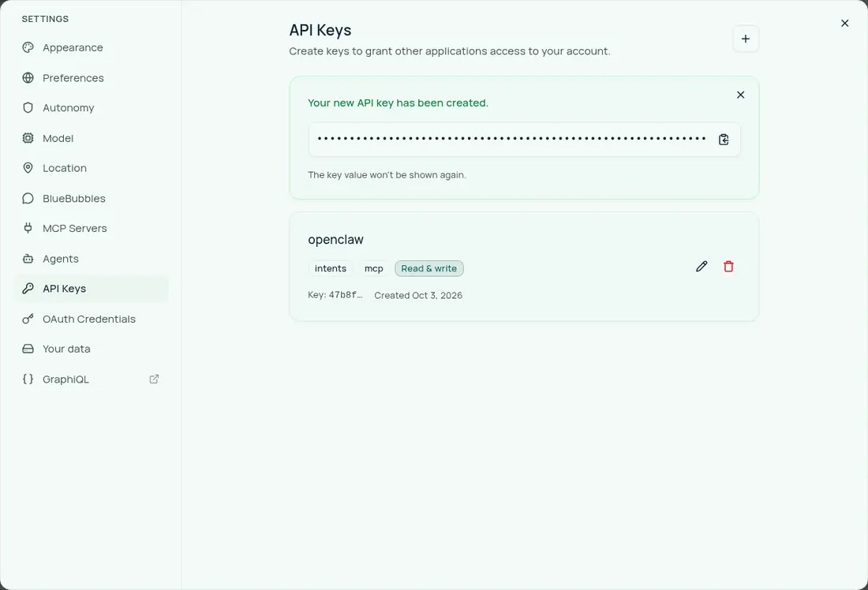Click the Autonomy shield icon

(28, 108)
